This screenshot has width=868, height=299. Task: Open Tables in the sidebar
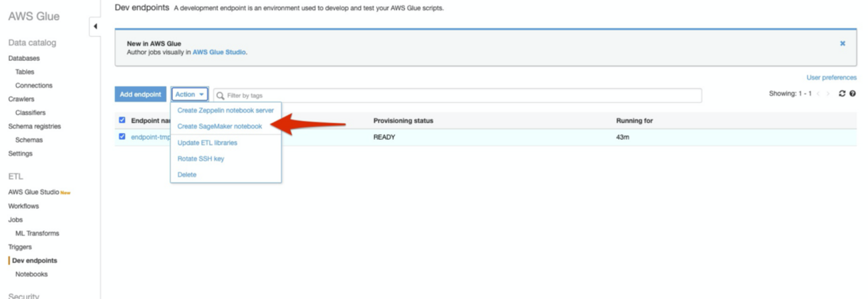[25, 72]
